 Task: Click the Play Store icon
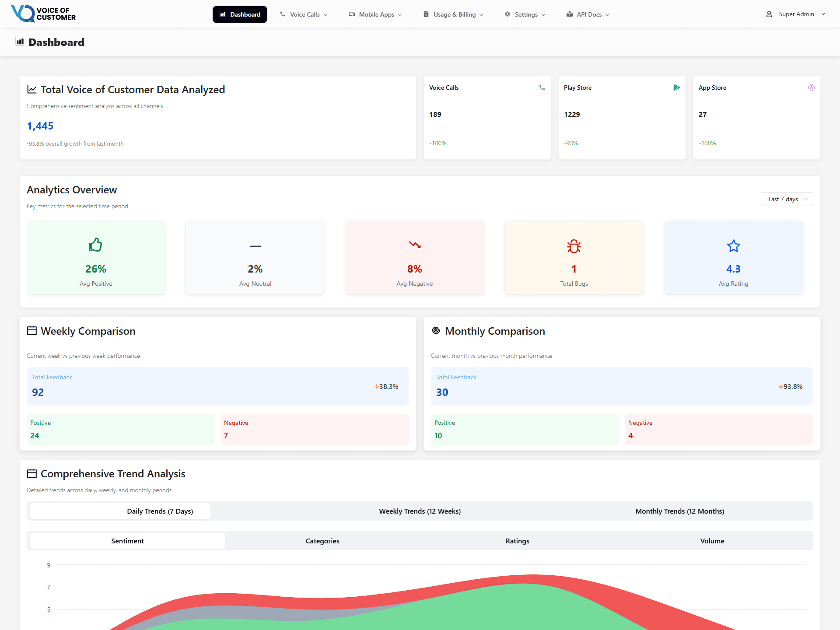click(x=677, y=87)
